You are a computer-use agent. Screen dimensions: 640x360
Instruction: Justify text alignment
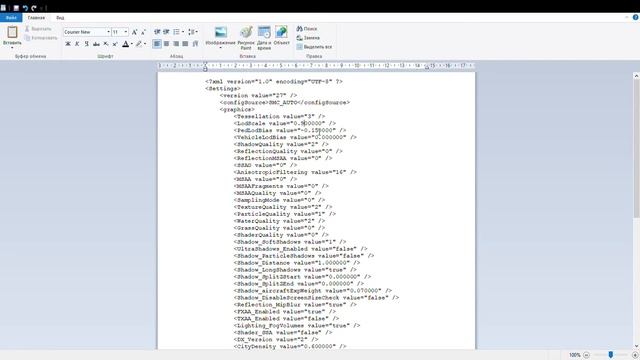coord(185,44)
